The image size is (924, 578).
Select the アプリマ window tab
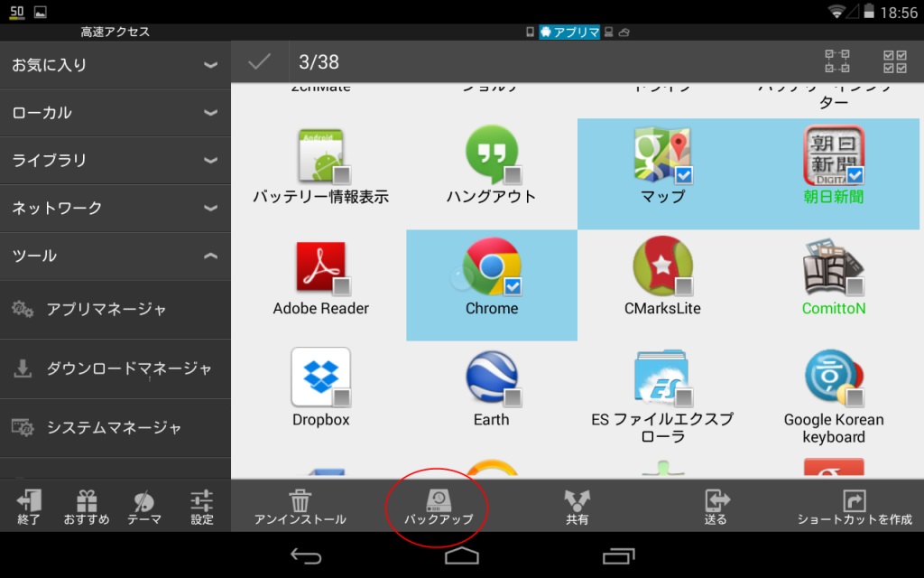[569, 32]
